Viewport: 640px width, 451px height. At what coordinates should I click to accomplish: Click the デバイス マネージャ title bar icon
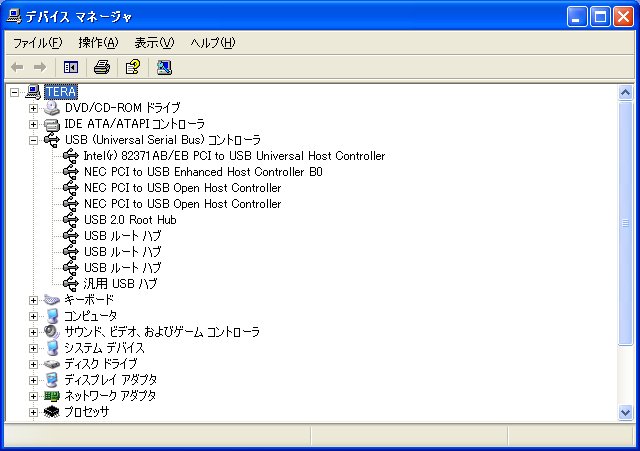[14, 16]
